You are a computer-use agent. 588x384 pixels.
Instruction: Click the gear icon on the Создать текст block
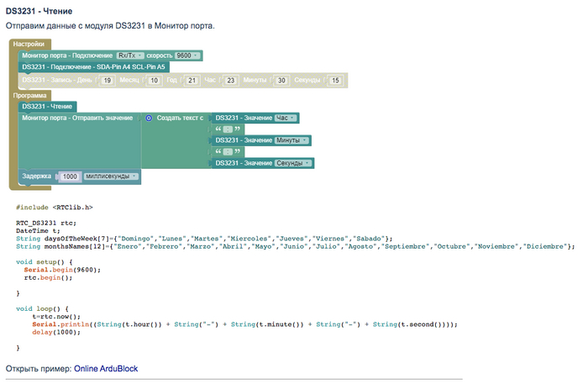coord(149,118)
